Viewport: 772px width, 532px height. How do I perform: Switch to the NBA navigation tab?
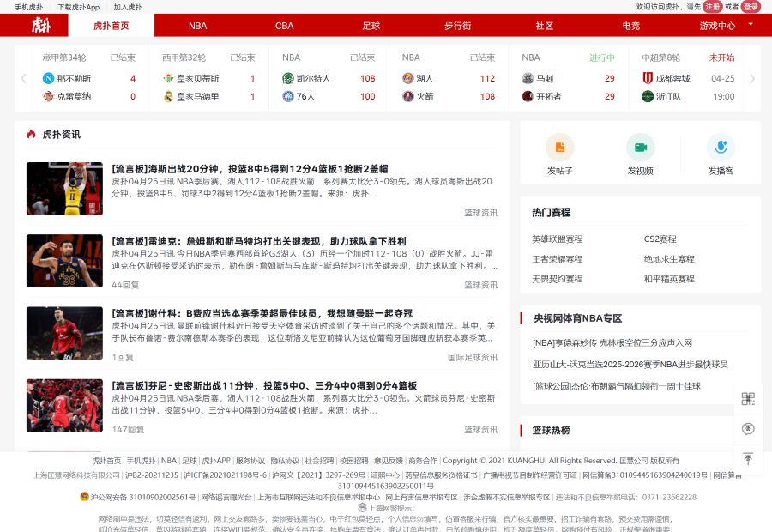[197, 26]
